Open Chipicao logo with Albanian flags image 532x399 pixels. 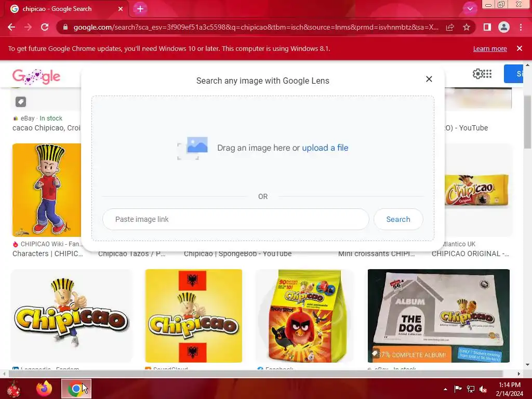click(194, 316)
